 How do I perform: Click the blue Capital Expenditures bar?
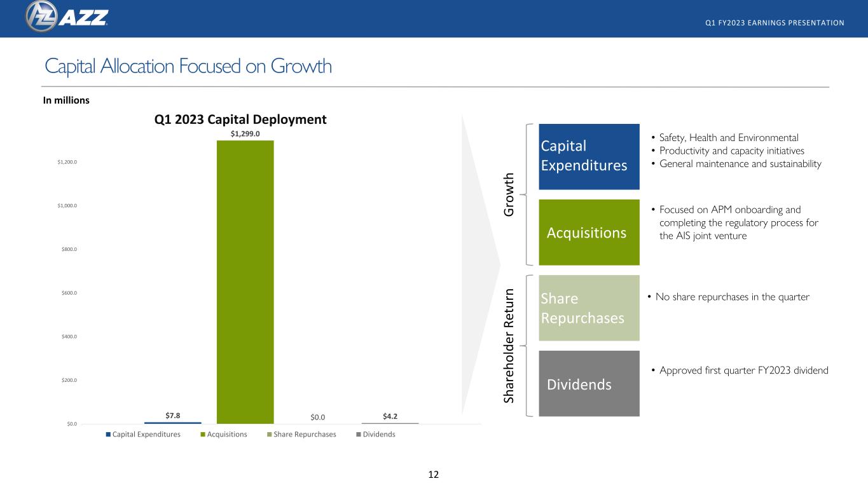tap(173, 423)
